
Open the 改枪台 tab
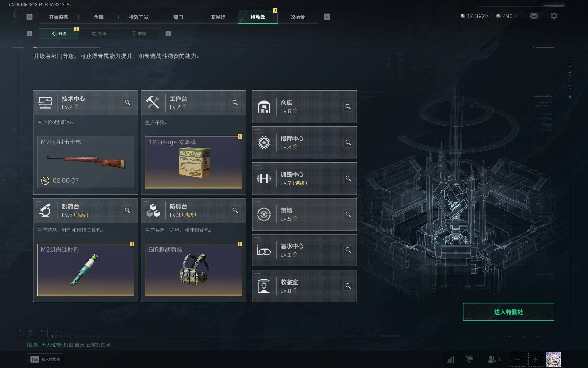click(x=297, y=17)
